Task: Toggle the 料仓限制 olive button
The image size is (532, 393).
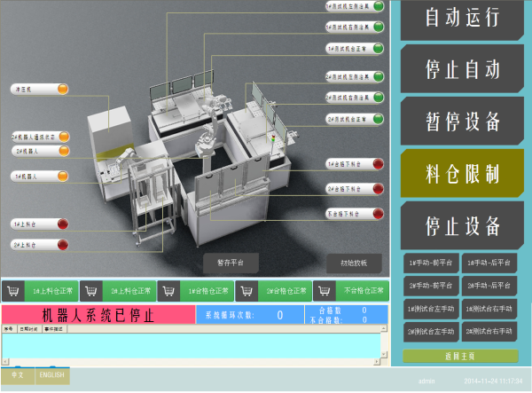Action: pos(462,170)
